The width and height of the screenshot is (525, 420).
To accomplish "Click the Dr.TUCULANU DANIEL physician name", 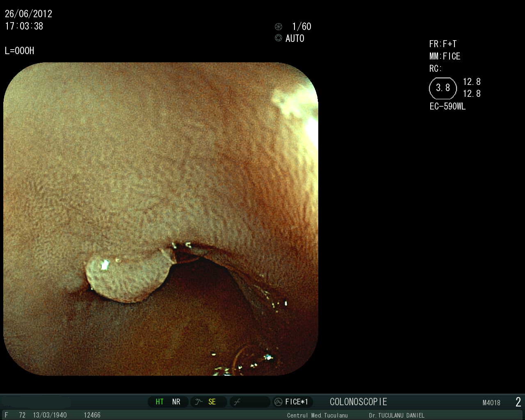I will [397, 415].
